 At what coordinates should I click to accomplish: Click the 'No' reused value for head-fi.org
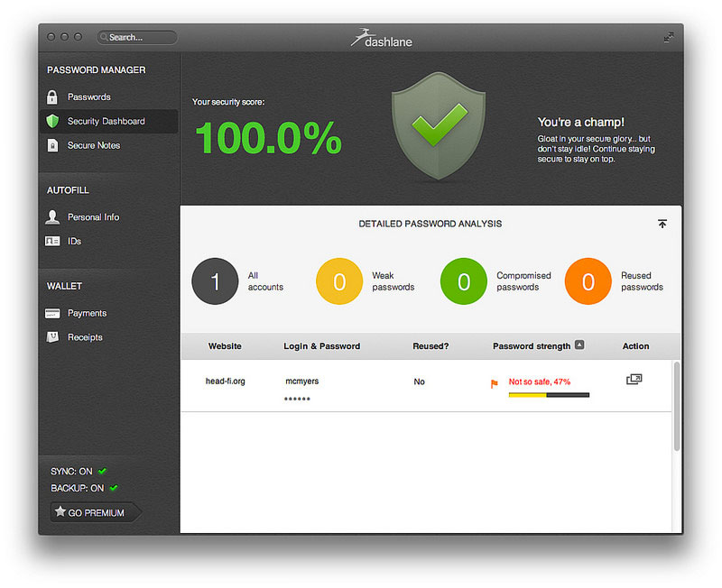pos(419,381)
